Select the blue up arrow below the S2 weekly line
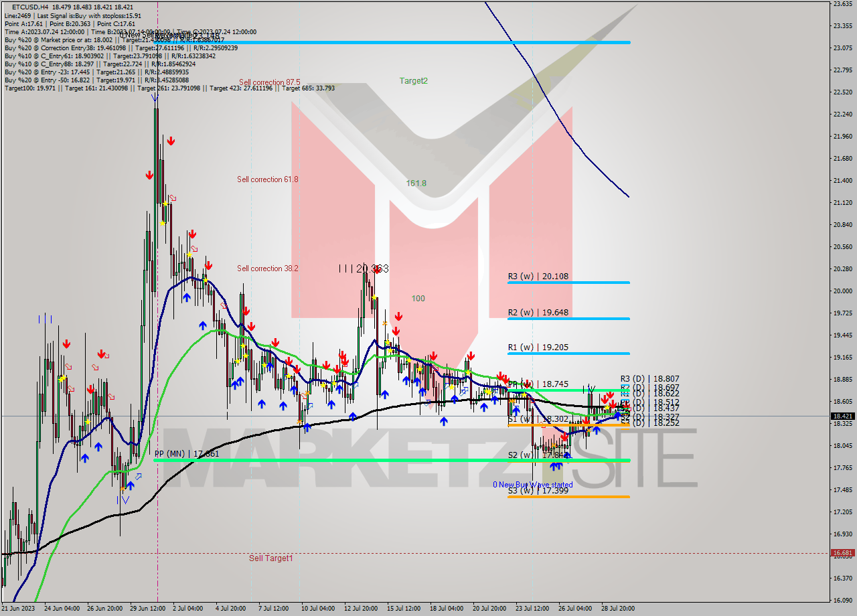857x616 pixels. [x=555, y=467]
